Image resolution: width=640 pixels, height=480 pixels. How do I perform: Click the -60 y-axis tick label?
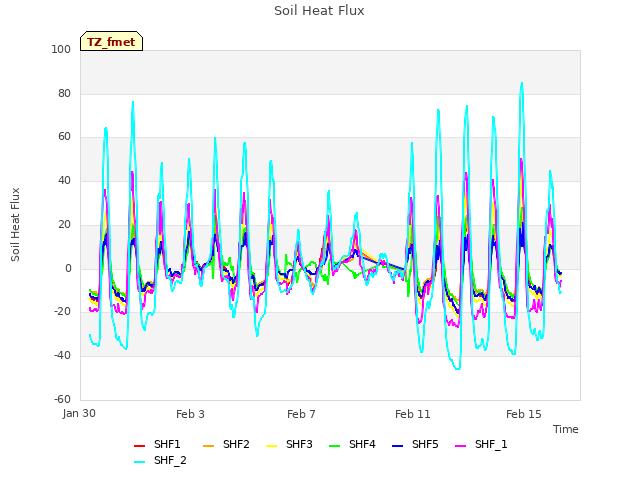[x=62, y=399]
